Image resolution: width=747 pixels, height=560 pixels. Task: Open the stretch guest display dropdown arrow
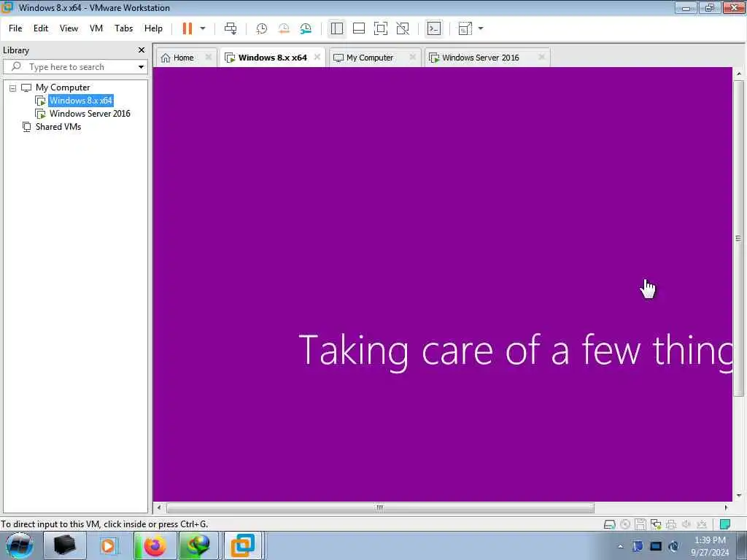(x=481, y=28)
